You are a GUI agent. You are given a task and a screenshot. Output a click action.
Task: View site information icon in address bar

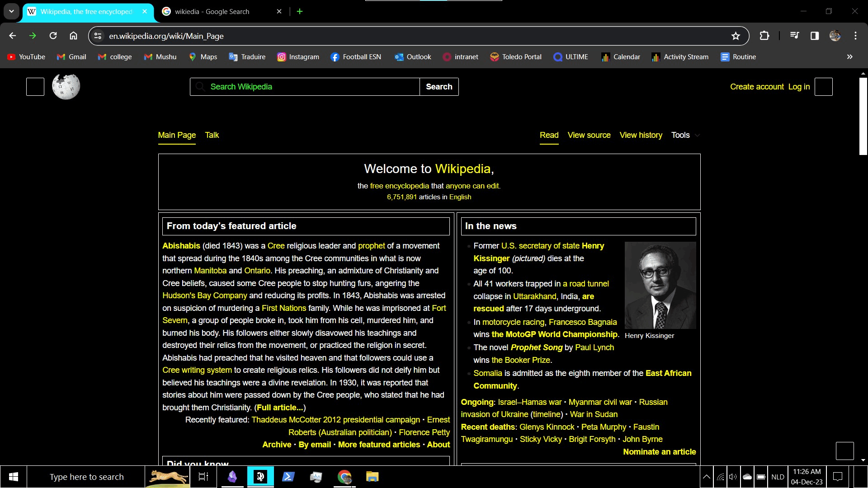[x=98, y=36]
